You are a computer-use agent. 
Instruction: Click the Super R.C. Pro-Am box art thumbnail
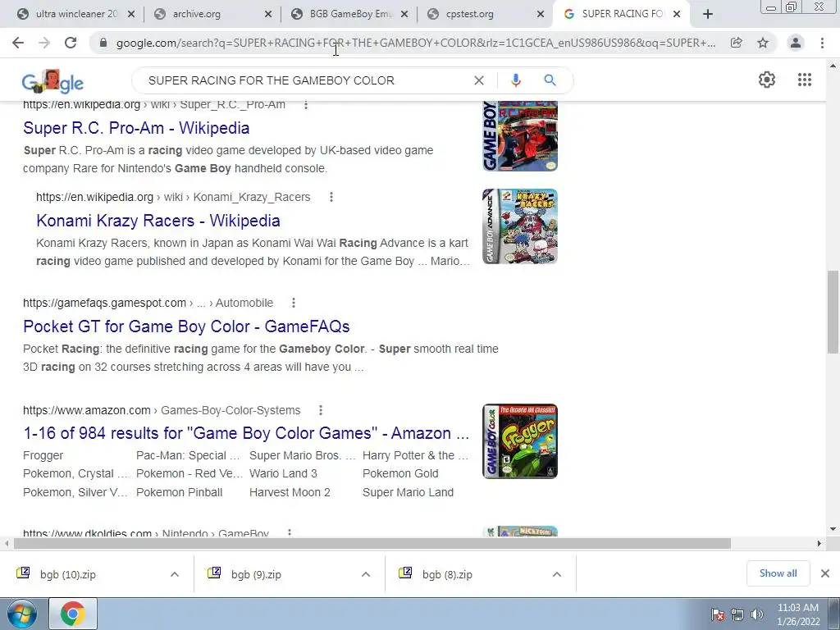(x=519, y=136)
